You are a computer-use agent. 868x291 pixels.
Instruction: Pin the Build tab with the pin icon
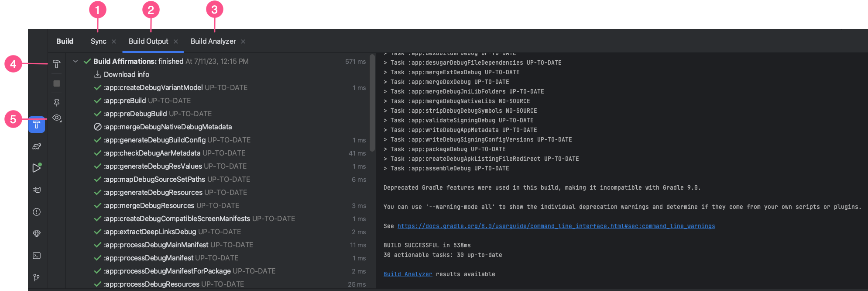point(56,103)
